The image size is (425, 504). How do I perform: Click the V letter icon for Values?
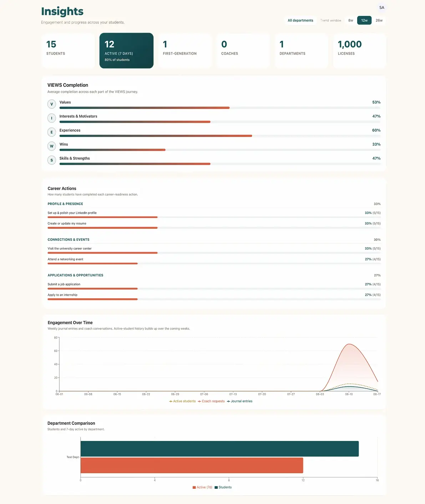pos(52,104)
